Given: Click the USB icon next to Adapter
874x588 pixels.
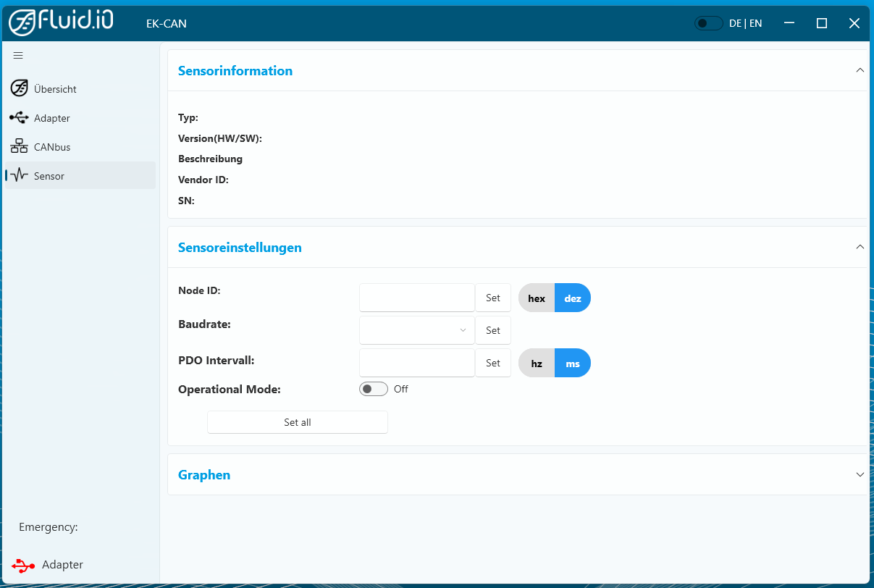Looking at the screenshot, I should point(20,118).
